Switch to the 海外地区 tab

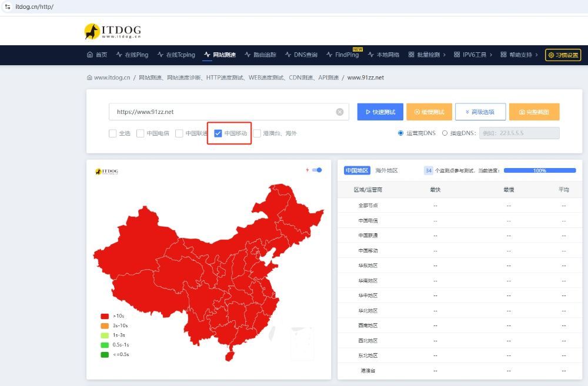(x=386, y=170)
